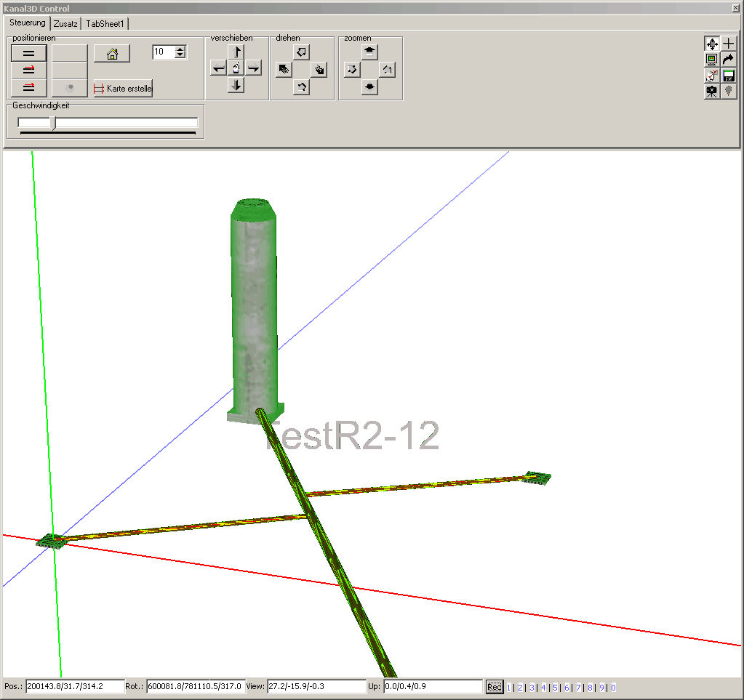
Task: Increase the positionieren value with up spinner
Action: pos(180,49)
